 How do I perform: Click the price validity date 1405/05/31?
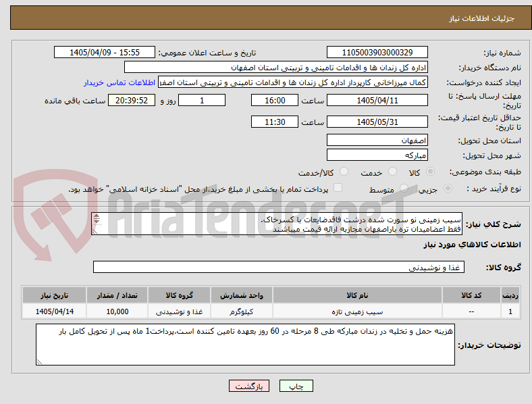coord(377,122)
